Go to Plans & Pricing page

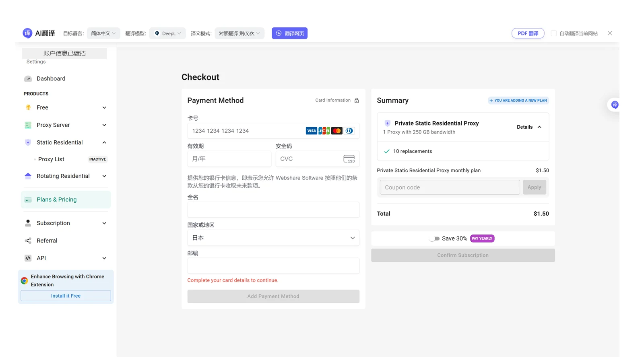pos(66,200)
